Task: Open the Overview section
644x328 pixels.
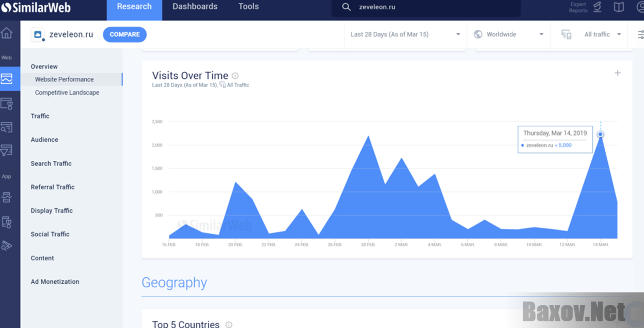Action: click(x=44, y=67)
